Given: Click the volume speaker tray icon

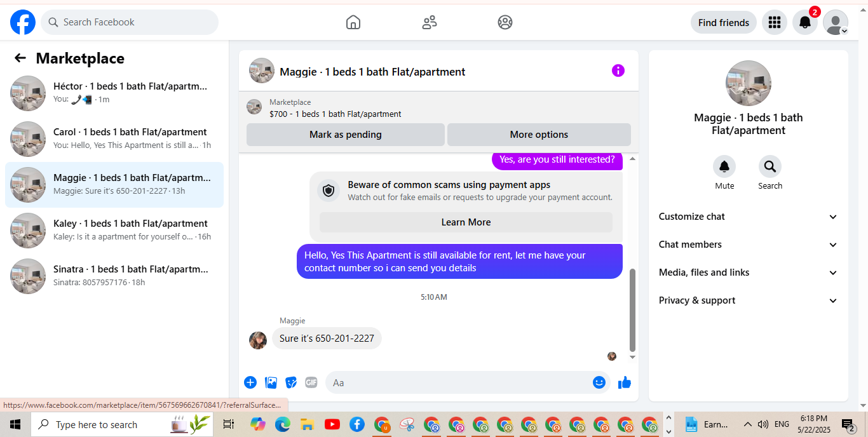Looking at the screenshot, I should (x=763, y=424).
